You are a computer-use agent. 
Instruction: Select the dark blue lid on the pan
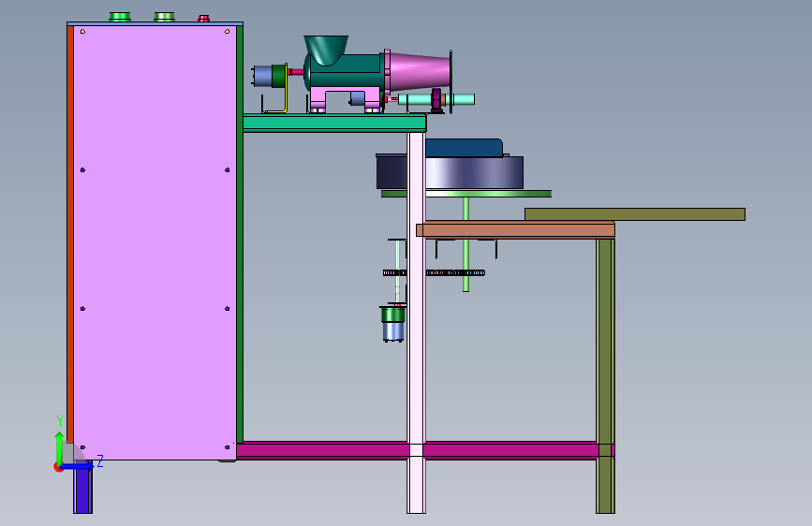[x=464, y=148]
